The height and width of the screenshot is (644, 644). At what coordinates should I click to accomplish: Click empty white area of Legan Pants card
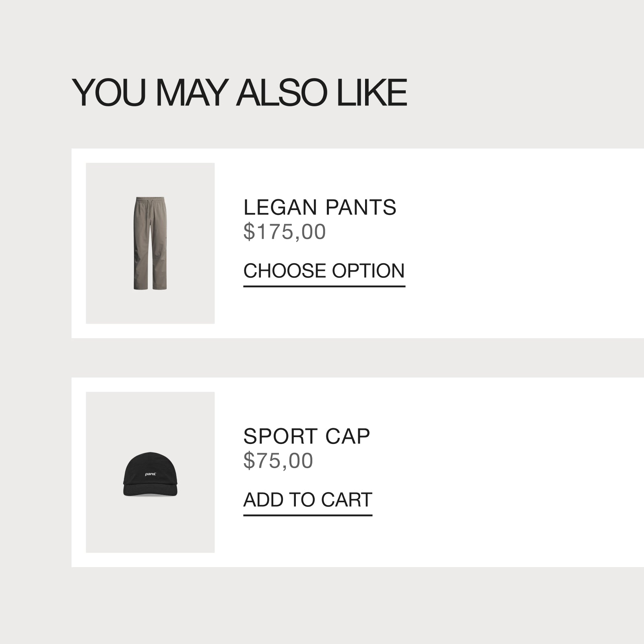[523, 243]
